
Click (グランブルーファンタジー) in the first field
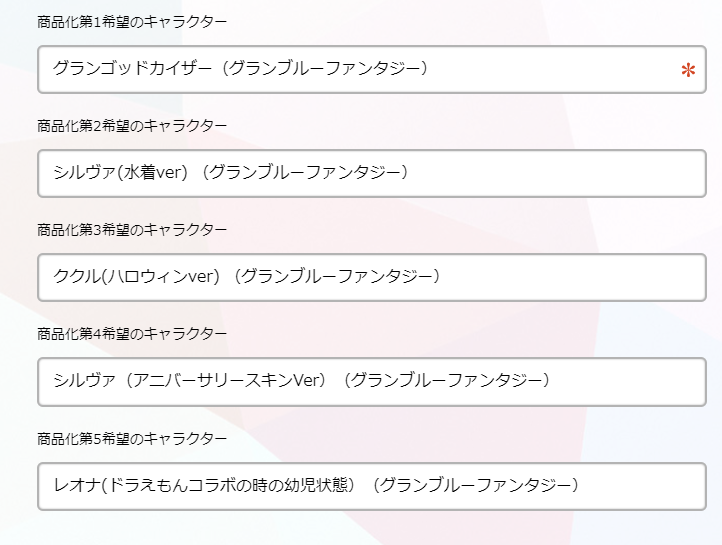click(x=326, y=69)
